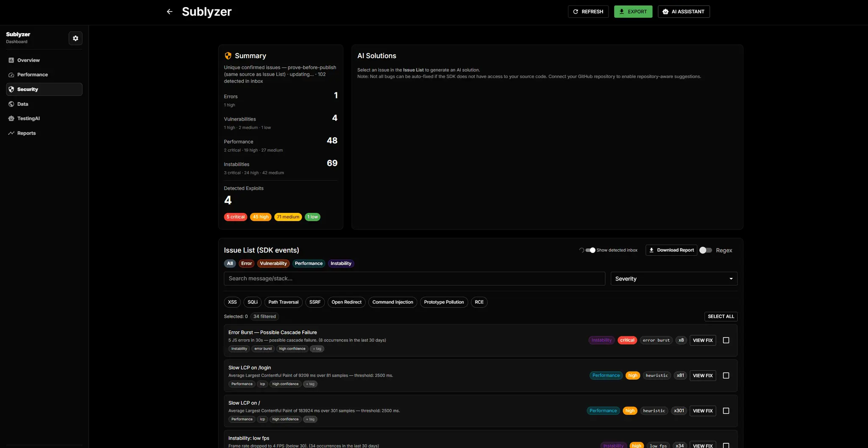This screenshot has width=868, height=448.
Task: Open settings via the gear icon
Action: 75,38
